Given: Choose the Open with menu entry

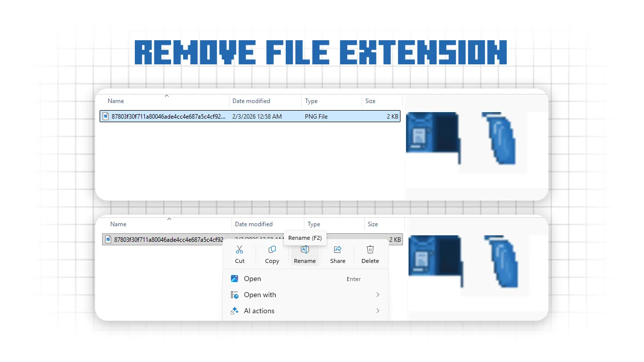Looking at the screenshot, I should click(x=260, y=295).
